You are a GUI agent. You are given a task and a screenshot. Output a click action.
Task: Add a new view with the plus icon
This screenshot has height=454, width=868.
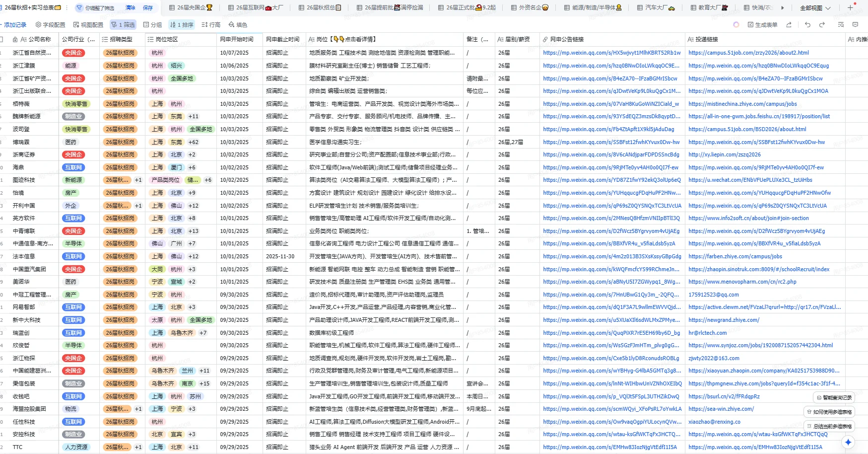850,7
